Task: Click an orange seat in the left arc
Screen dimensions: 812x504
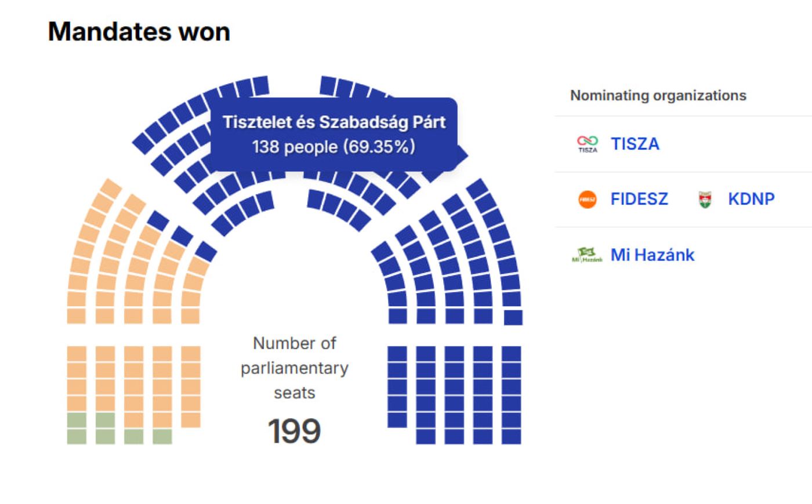Action: (x=105, y=266)
